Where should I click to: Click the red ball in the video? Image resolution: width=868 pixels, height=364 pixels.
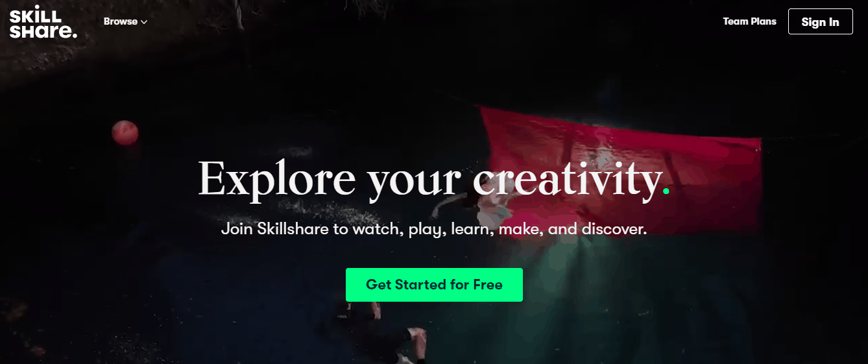pos(125,132)
